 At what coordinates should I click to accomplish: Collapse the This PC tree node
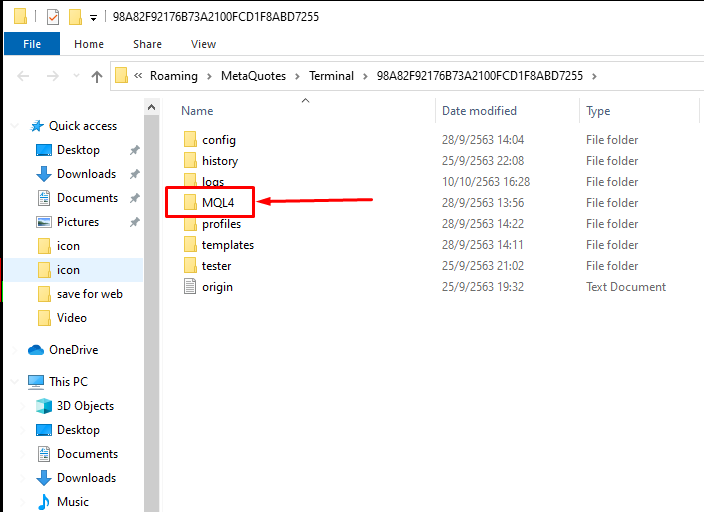pyautogui.click(x=14, y=382)
